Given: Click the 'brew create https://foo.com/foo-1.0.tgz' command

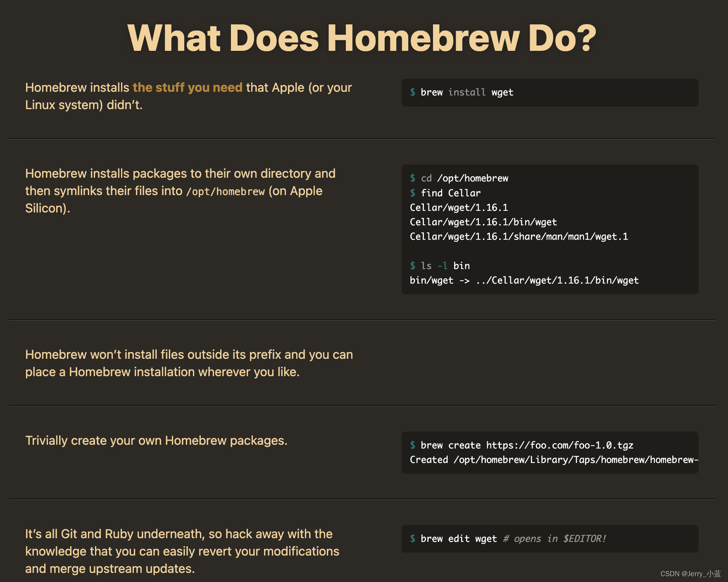Looking at the screenshot, I should click(521, 445).
